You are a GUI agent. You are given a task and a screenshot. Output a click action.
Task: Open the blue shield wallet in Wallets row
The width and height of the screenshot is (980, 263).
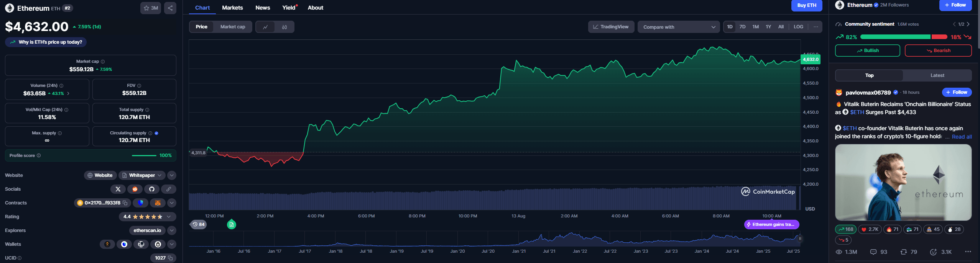(x=124, y=244)
